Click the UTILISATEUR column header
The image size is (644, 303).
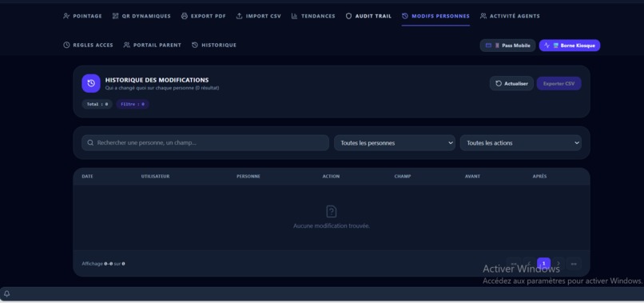(x=155, y=177)
